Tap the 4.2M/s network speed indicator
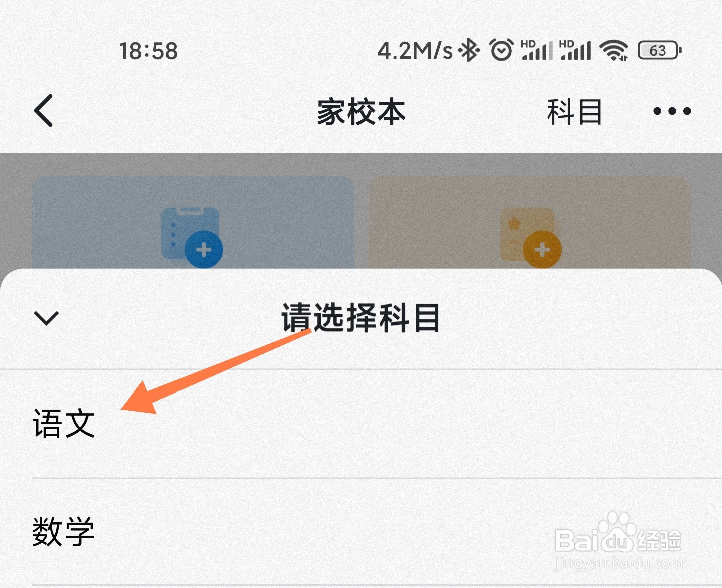This screenshot has width=722, height=588. (x=415, y=51)
